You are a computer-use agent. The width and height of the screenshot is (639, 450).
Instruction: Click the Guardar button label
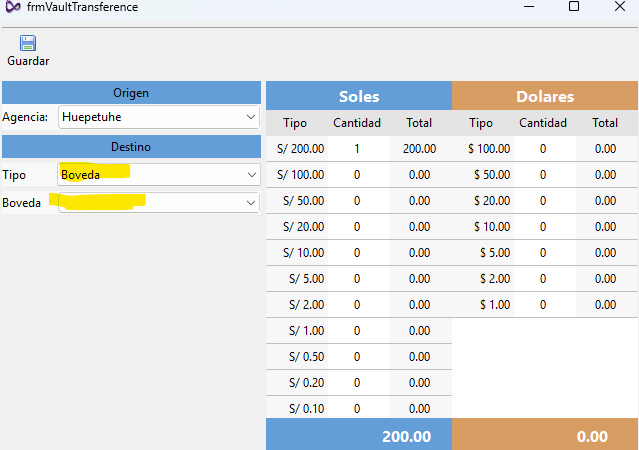28,61
